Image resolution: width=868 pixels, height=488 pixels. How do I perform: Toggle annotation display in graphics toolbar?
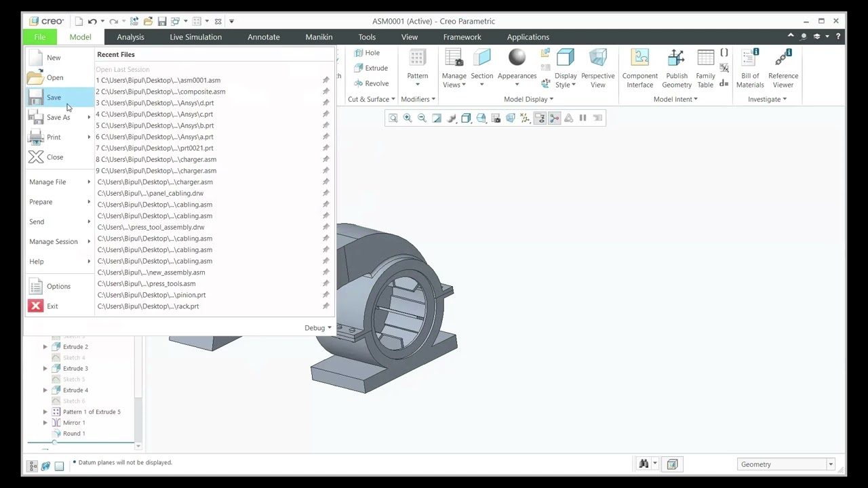tap(540, 118)
